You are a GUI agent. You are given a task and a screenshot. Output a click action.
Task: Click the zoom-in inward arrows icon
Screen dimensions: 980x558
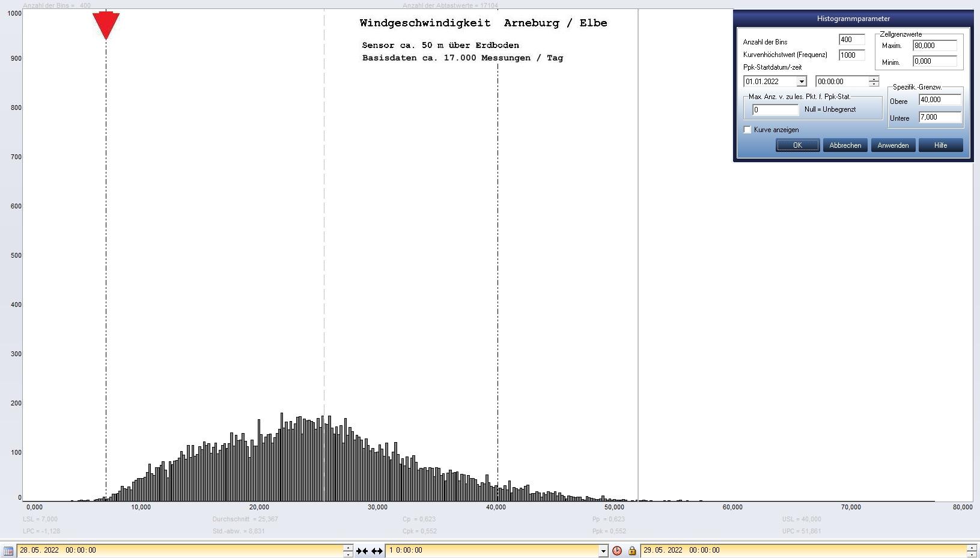362,550
